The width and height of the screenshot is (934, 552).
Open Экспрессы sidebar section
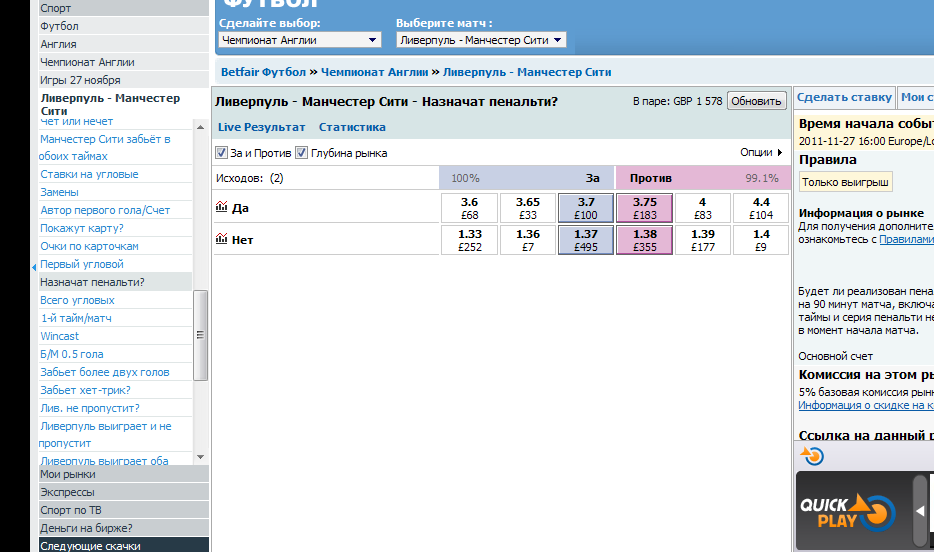tap(124, 492)
